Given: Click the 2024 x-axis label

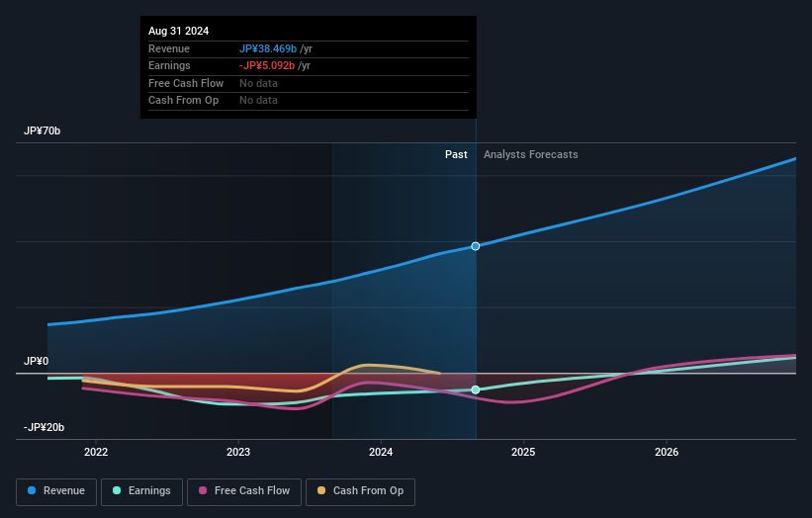Looking at the screenshot, I should [381, 452].
